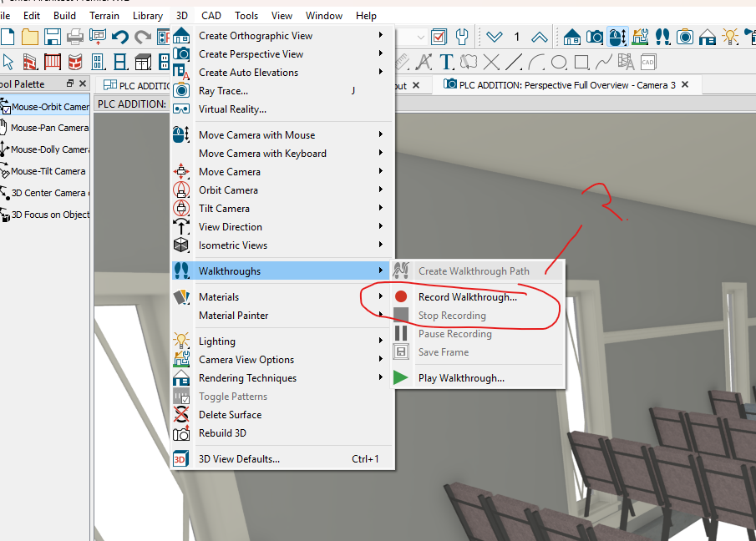Switch to Perspective Full Overview Camera 3 tab
The height and width of the screenshot is (541, 756).
560,85
